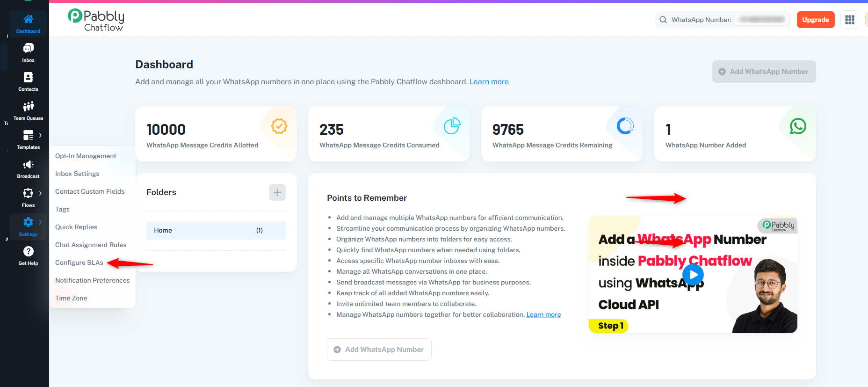Open the apps grid icon
The height and width of the screenshot is (387, 868).
click(x=850, y=20)
